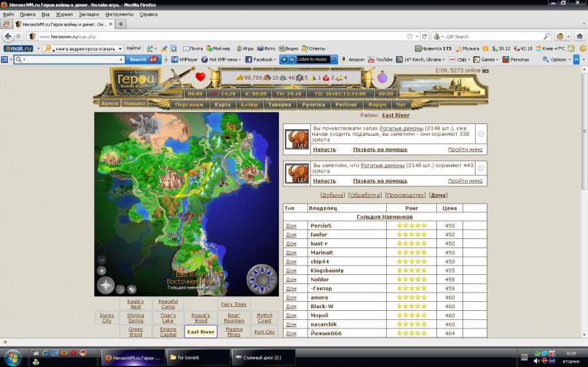Click the map compass star button

tap(106, 285)
